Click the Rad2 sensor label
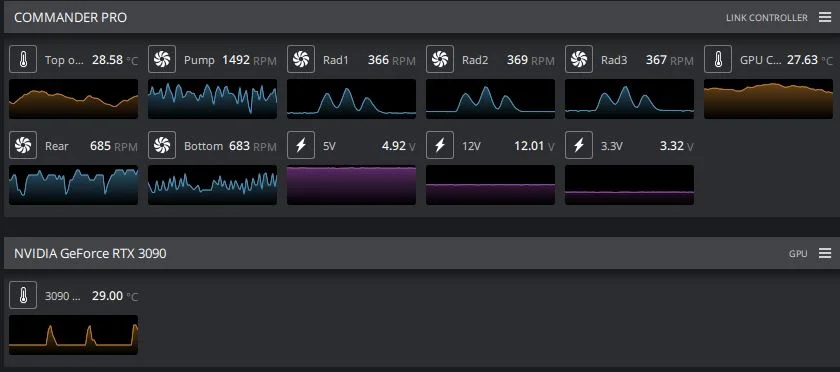840x372 pixels. 475,60
